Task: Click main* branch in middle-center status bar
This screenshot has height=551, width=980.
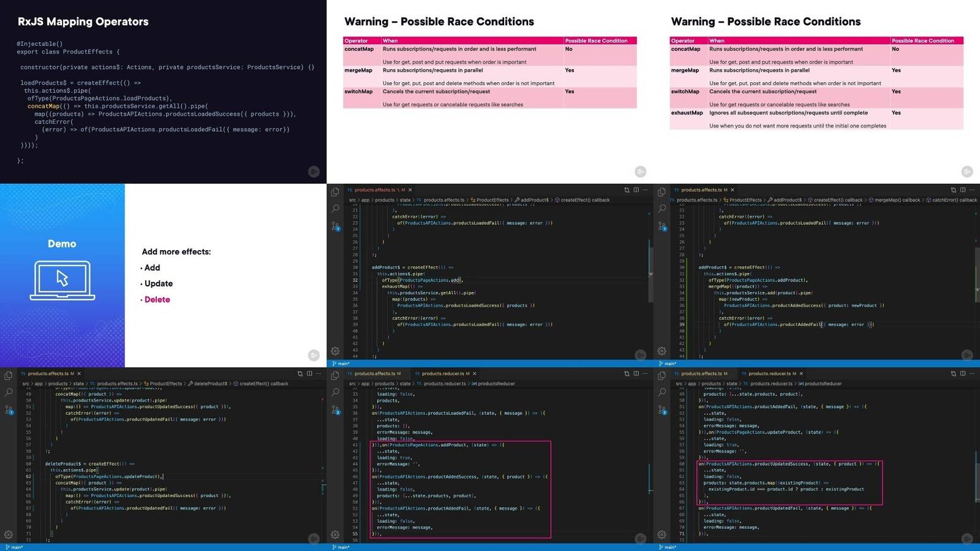Action: (342, 363)
